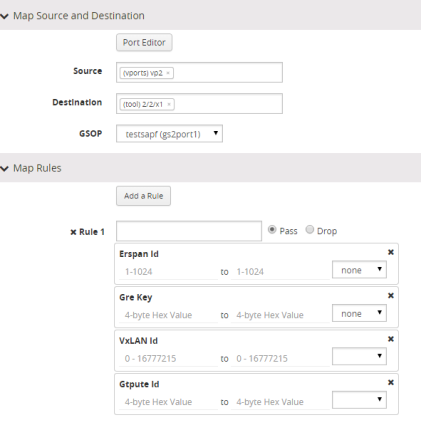Select the Drop radio button

click(310, 230)
